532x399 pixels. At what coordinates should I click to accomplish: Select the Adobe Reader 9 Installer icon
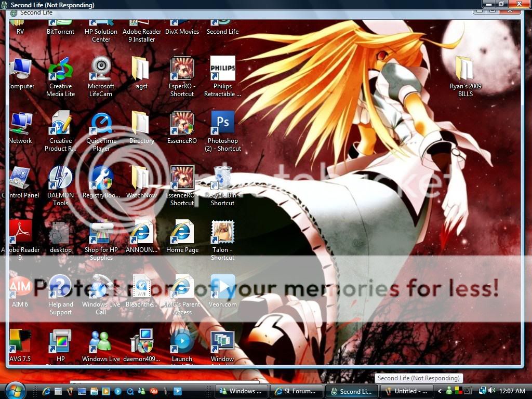click(142, 31)
